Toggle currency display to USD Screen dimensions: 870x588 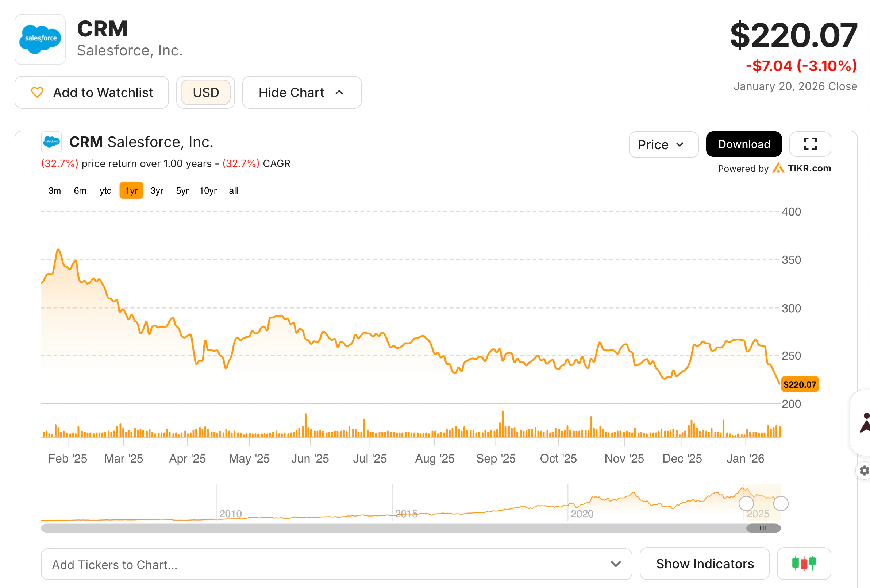coord(205,92)
